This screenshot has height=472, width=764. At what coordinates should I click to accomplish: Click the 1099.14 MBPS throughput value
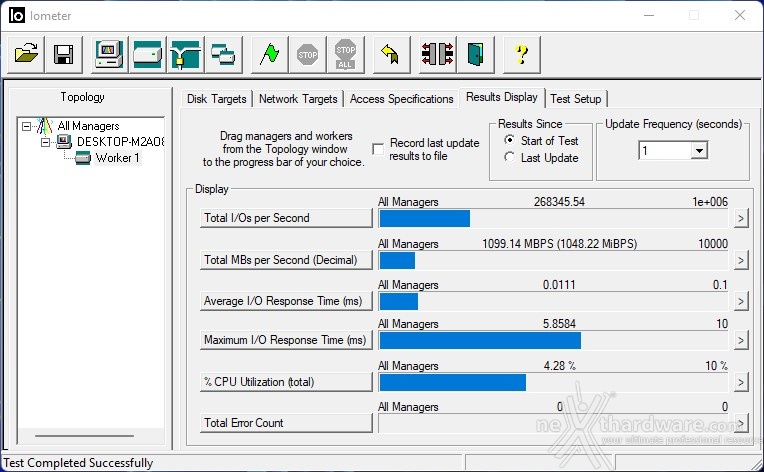click(x=559, y=244)
